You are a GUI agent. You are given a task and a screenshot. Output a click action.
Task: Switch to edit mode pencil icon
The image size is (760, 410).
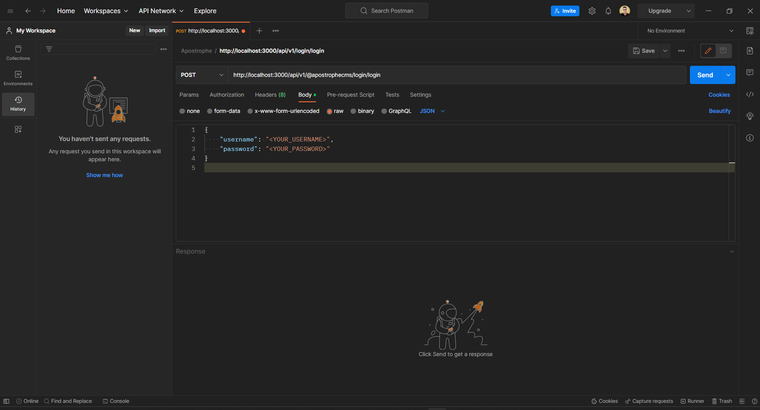[x=708, y=51]
